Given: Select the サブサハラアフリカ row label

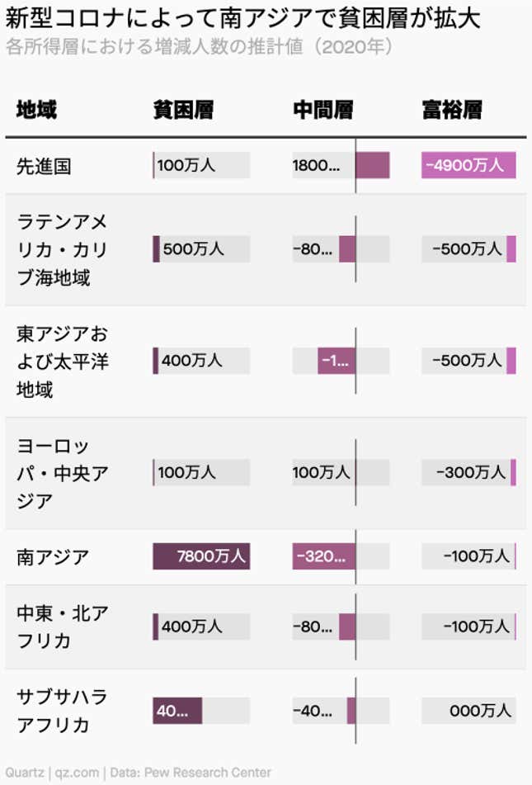Looking at the screenshot, I should (62, 711).
